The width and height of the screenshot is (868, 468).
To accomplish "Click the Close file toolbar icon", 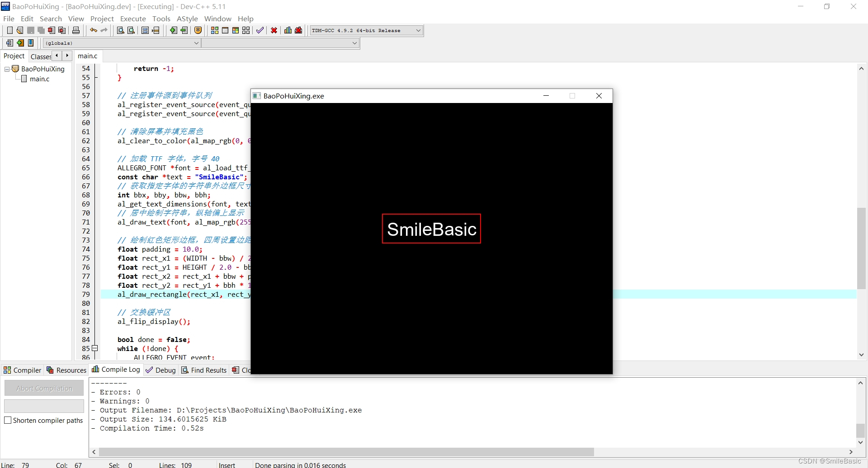I will coord(52,30).
